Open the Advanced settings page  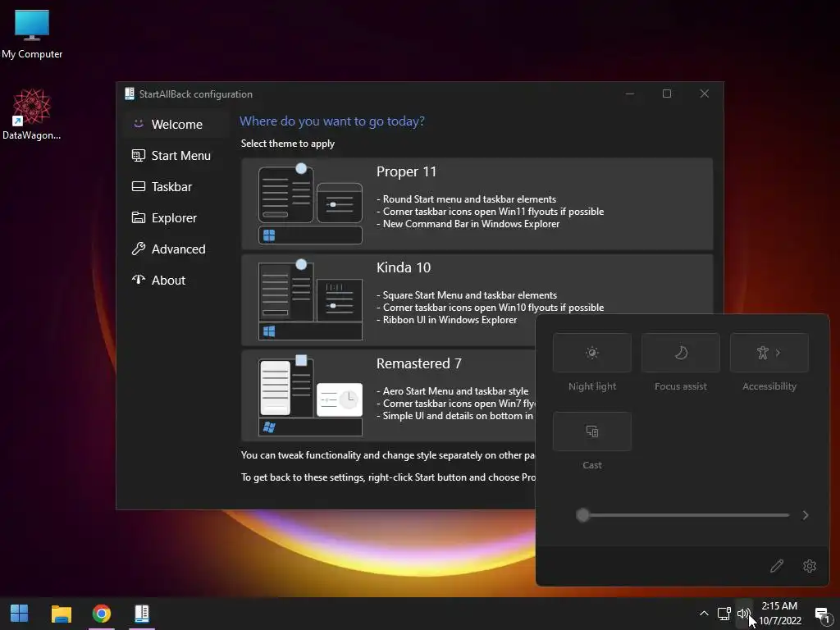tap(175, 249)
